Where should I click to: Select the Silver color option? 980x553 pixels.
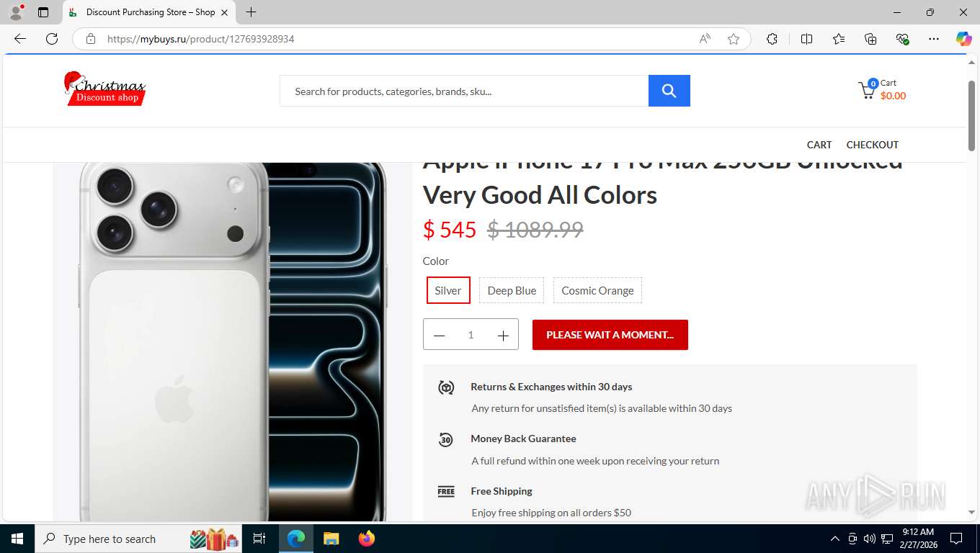pos(448,290)
